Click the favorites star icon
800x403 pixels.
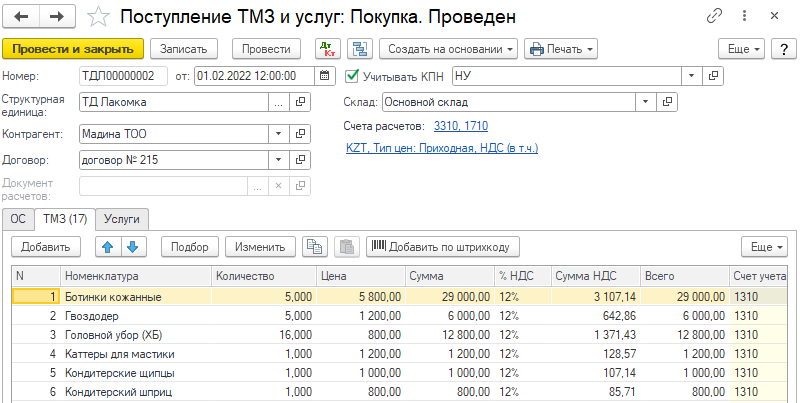(97, 17)
